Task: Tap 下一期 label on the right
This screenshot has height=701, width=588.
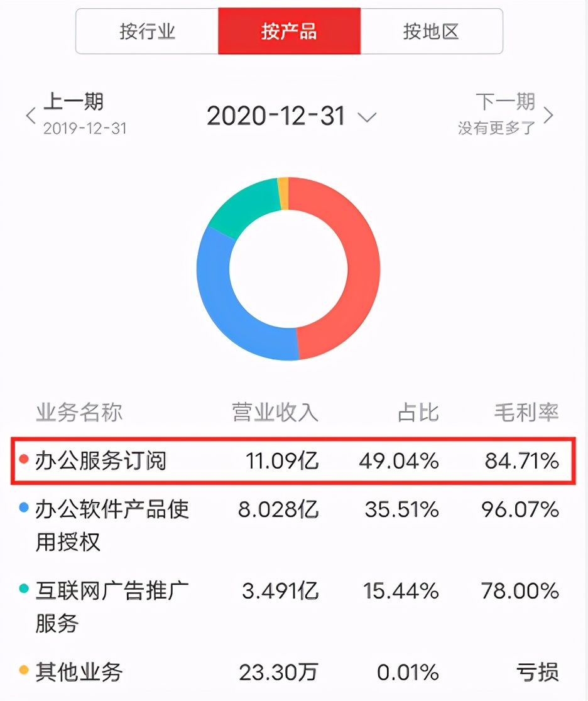Action: 505,102
